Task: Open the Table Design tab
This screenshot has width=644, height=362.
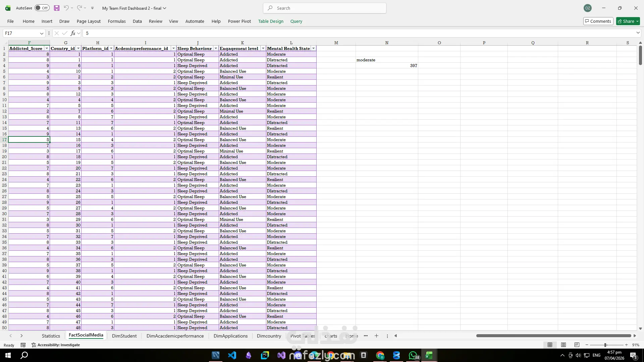Action: click(x=271, y=21)
